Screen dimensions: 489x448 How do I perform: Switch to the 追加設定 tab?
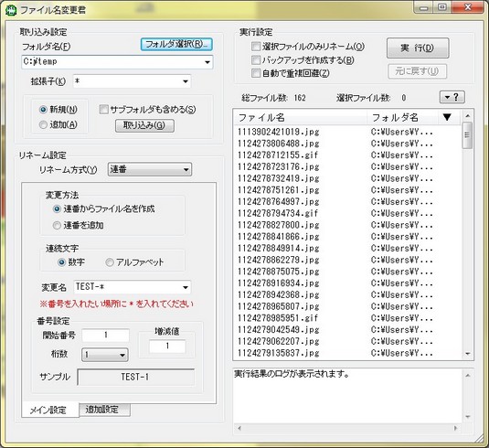[104, 410]
